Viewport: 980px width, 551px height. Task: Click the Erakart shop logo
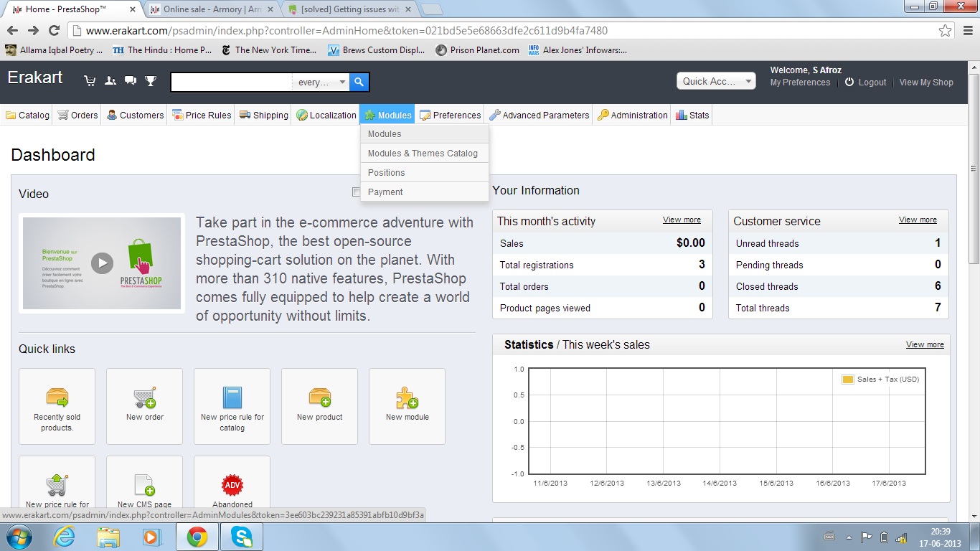[x=35, y=77]
